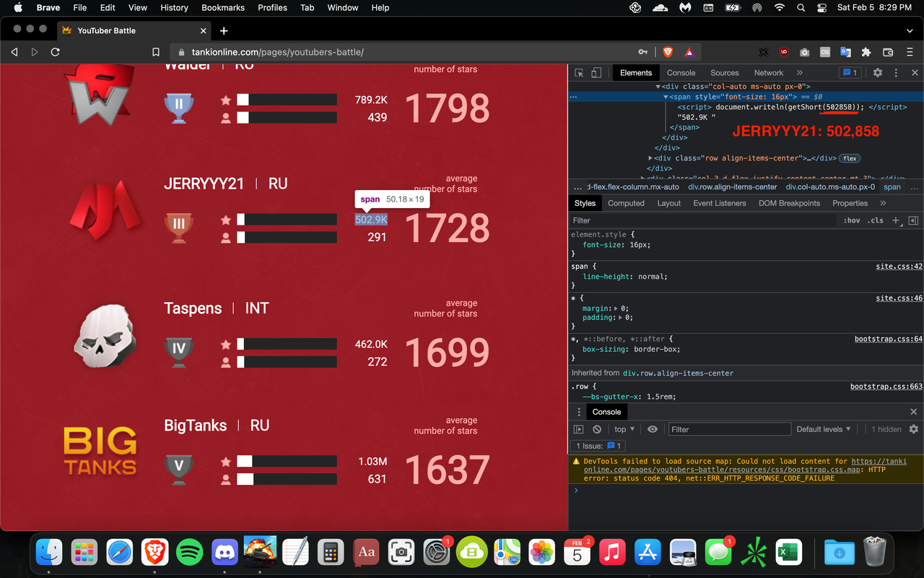Click the Brave Shields icon in the address bar
924x578 pixels.
[x=668, y=51]
